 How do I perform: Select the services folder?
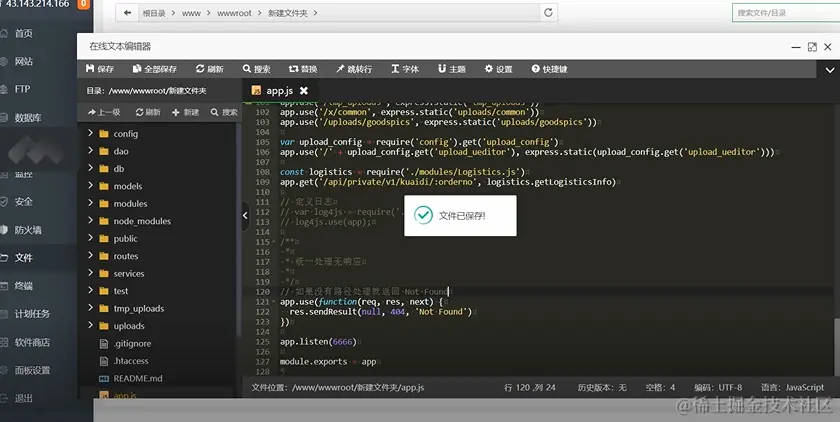coord(129,274)
